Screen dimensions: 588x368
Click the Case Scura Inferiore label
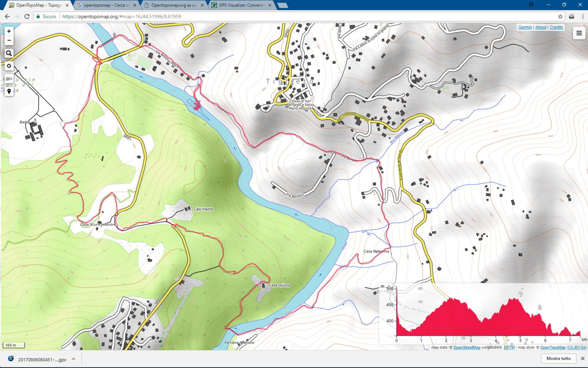(98, 224)
